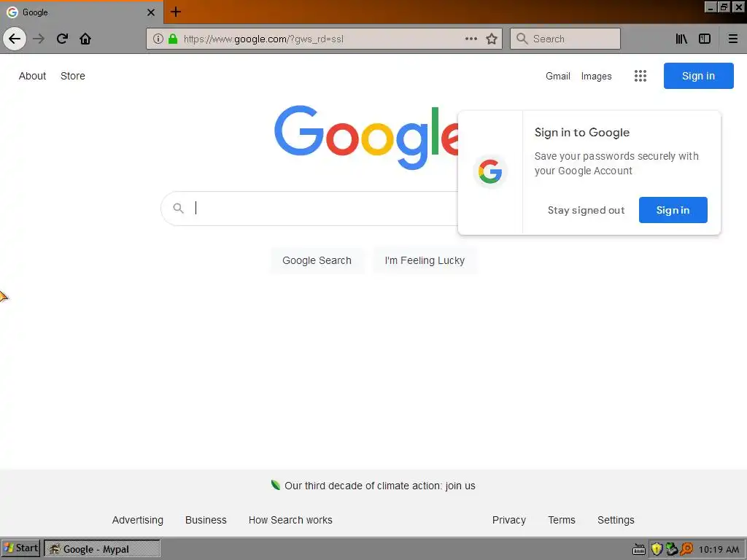This screenshot has height=560, width=747.
Task: Open the climate action join us link
Action: (379, 486)
